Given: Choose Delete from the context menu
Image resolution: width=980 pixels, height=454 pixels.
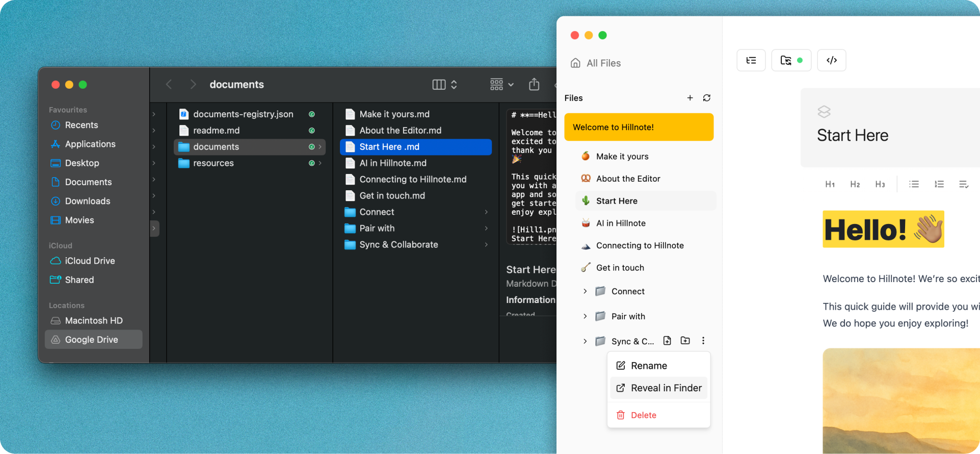Looking at the screenshot, I should 658,415.
